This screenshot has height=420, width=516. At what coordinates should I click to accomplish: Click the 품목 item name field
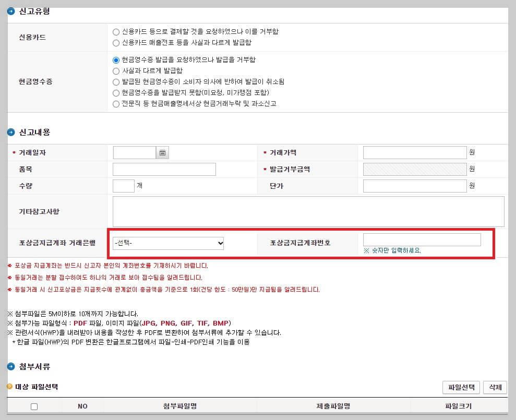pyautogui.click(x=163, y=169)
